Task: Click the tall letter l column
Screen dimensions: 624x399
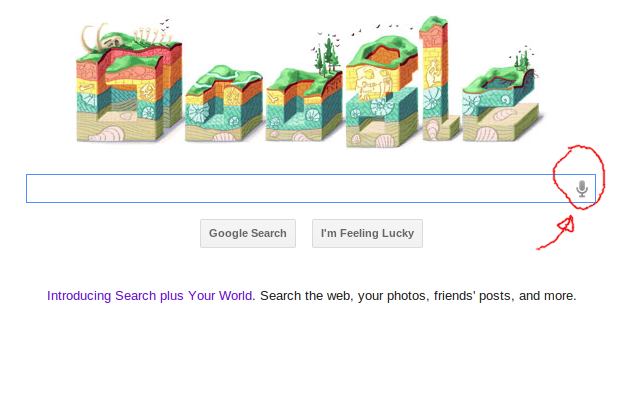Action: coord(438,79)
